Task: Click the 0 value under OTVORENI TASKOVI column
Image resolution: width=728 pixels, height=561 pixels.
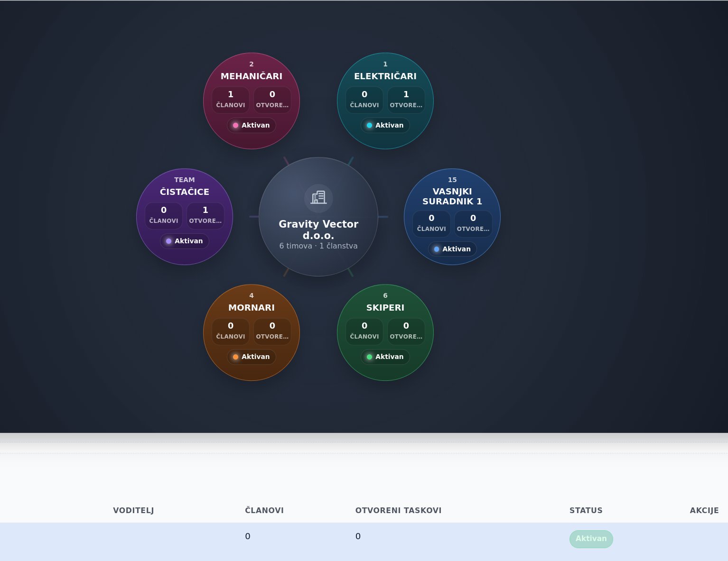Action: pyautogui.click(x=358, y=536)
